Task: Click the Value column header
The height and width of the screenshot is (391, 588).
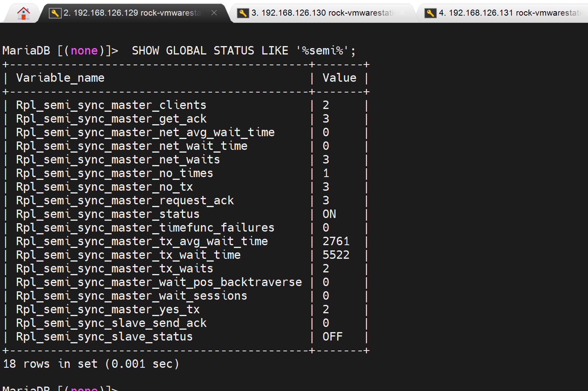Action: point(339,78)
